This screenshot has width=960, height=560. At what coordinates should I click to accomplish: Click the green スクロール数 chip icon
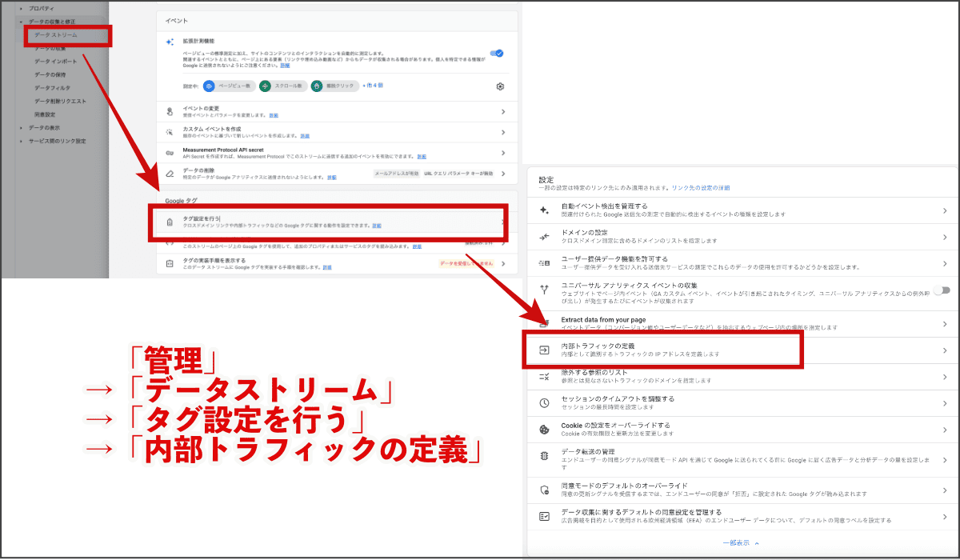coord(265,86)
